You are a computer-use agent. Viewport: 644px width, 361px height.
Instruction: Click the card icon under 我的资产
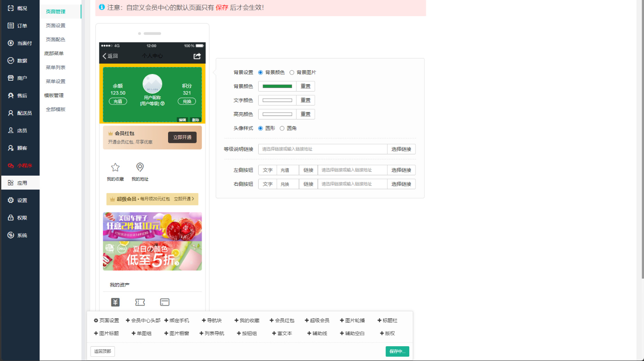165,302
